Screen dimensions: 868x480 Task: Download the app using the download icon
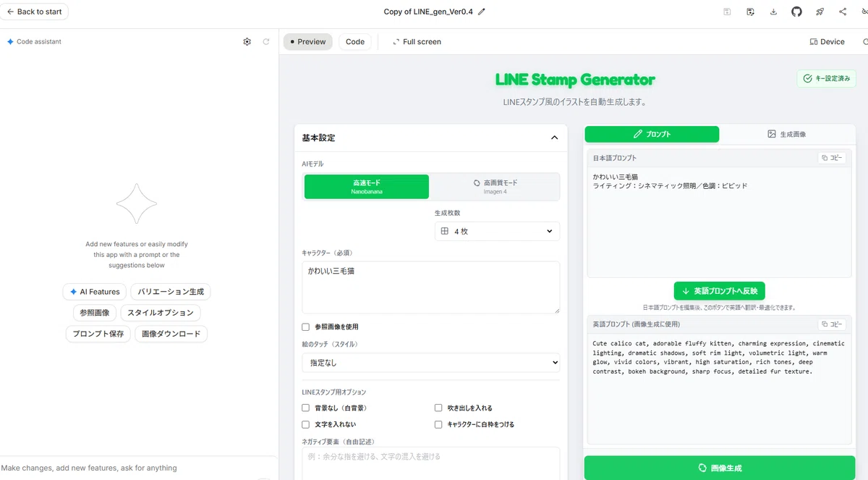[774, 12]
